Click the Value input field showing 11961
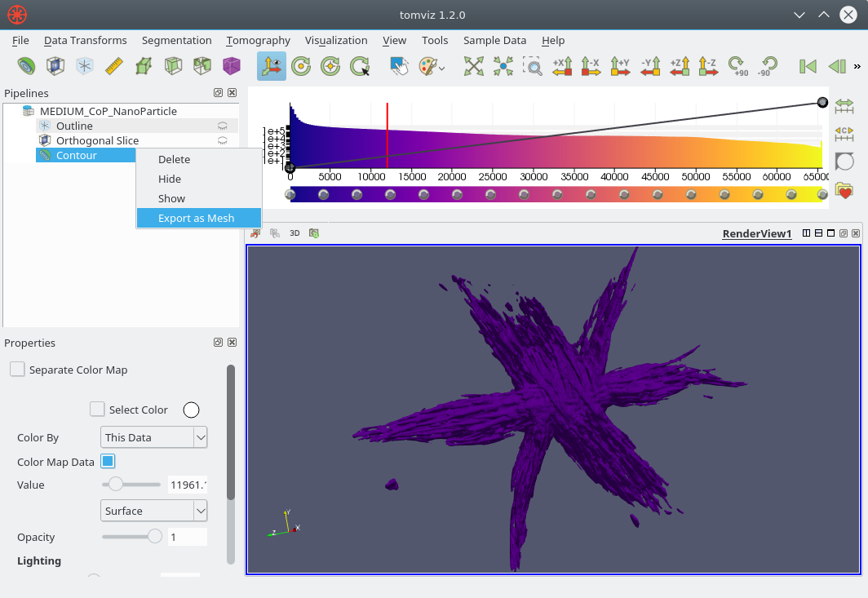The image size is (868, 598). (188, 485)
